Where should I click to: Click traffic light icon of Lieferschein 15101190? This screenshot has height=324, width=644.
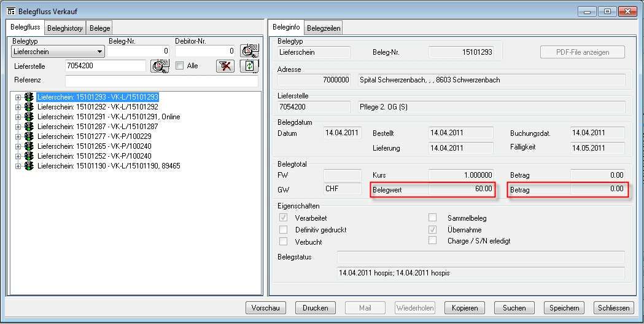pyautogui.click(x=29, y=166)
